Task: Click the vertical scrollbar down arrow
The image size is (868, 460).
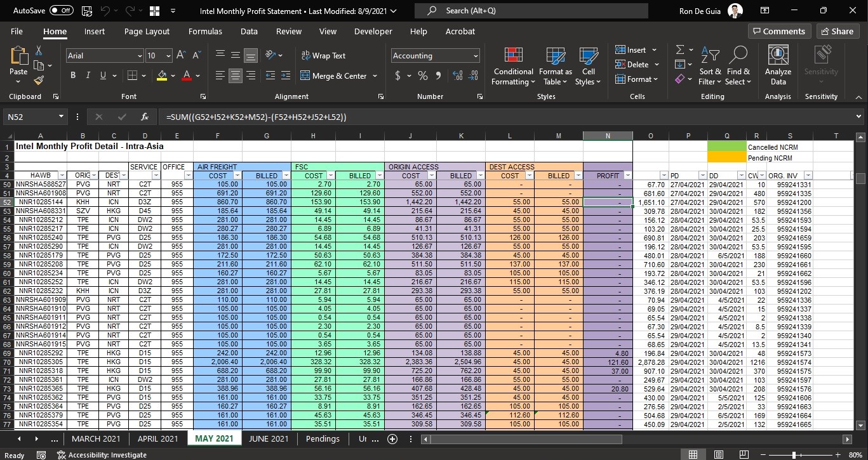Action: coord(860,426)
